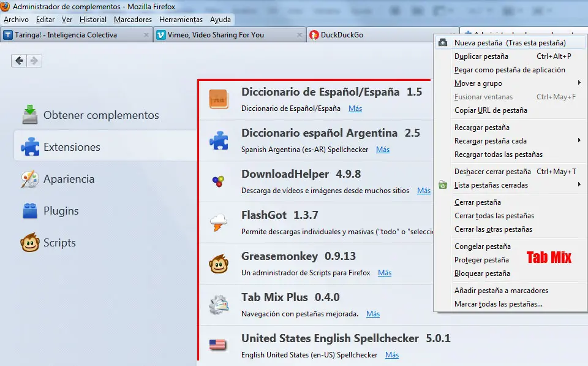Select Duplicar pestaña from context menu
The width and height of the screenshot is (588, 366).
point(511,56)
